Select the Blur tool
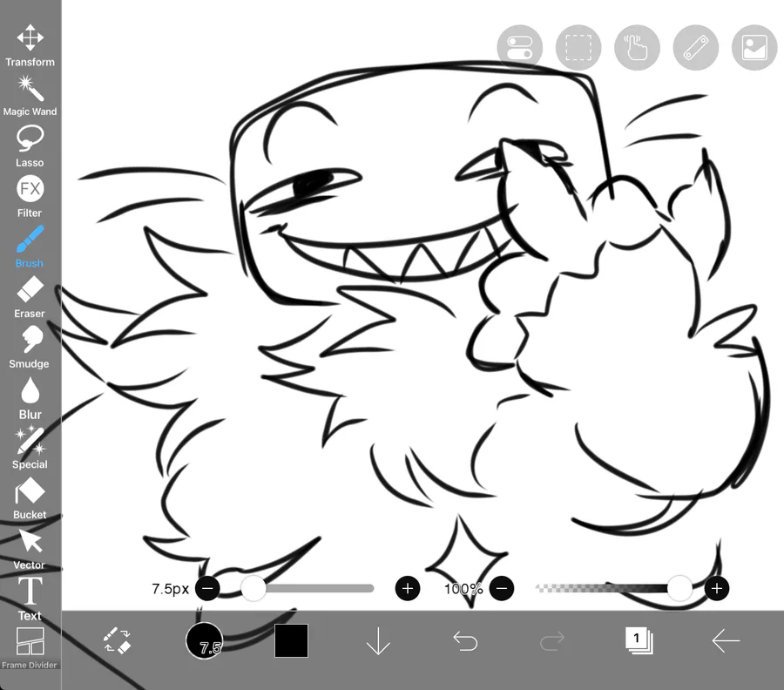This screenshot has height=690, width=784. click(30, 398)
